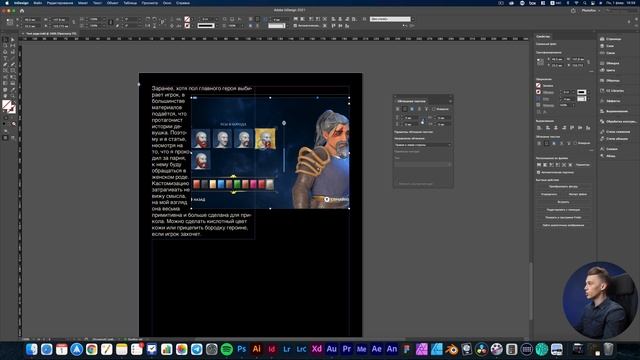
Task: Enable bounding box wrap in Properties panel
Action: (546, 143)
